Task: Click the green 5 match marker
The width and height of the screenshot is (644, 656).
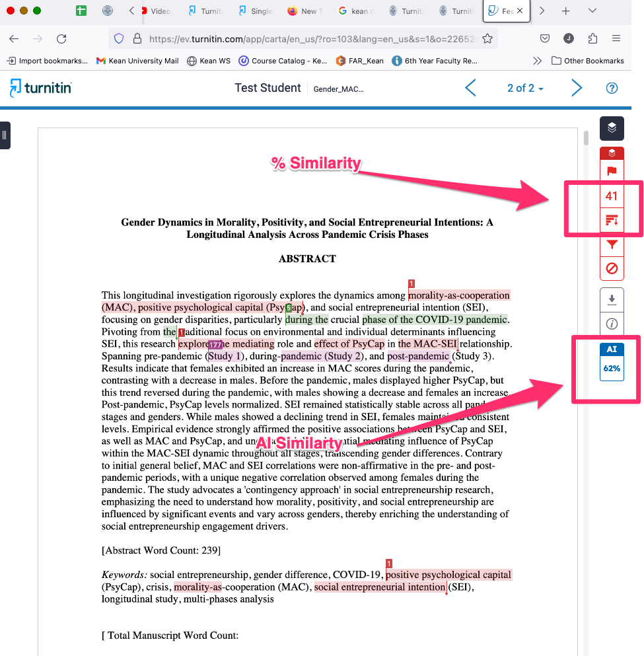Action: tap(289, 309)
